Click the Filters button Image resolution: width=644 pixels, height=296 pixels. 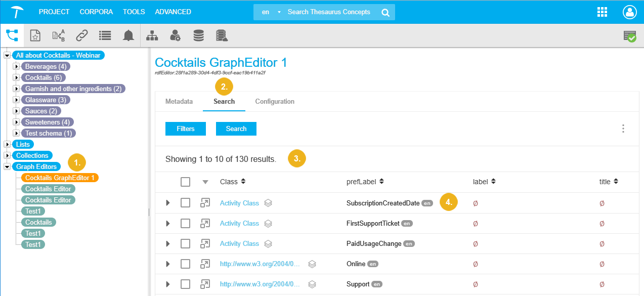click(x=186, y=129)
